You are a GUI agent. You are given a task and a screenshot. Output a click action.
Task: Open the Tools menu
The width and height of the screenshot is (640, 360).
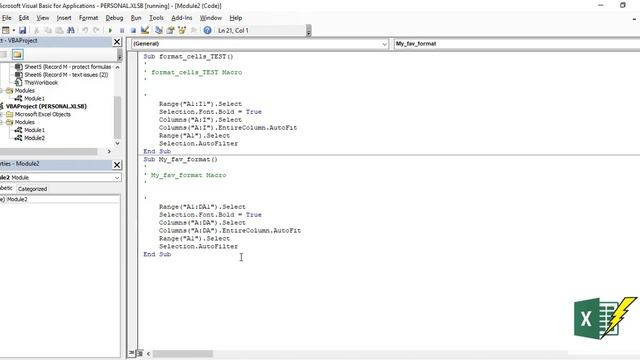[x=156, y=18]
